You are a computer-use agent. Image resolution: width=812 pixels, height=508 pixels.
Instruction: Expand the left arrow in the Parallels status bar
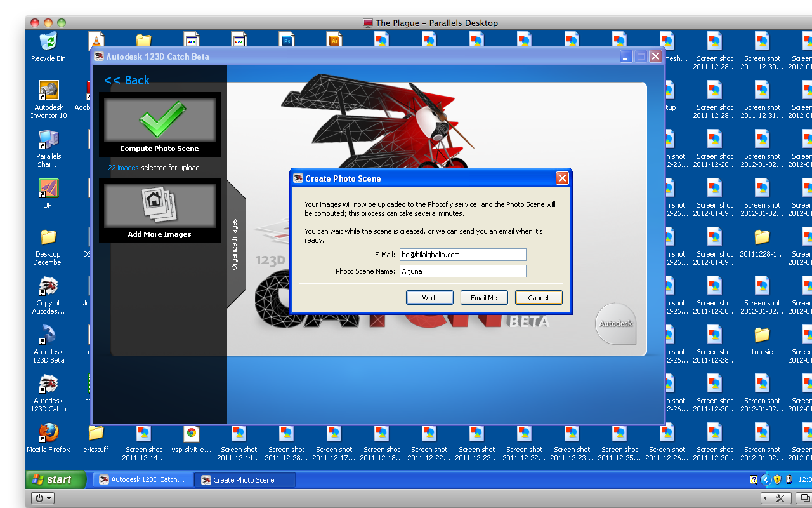[765, 498]
